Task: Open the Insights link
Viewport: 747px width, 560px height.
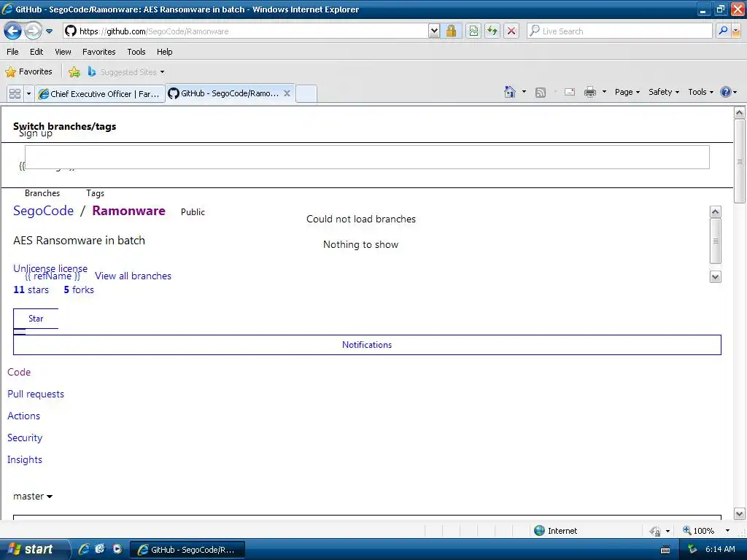Action: (25, 460)
